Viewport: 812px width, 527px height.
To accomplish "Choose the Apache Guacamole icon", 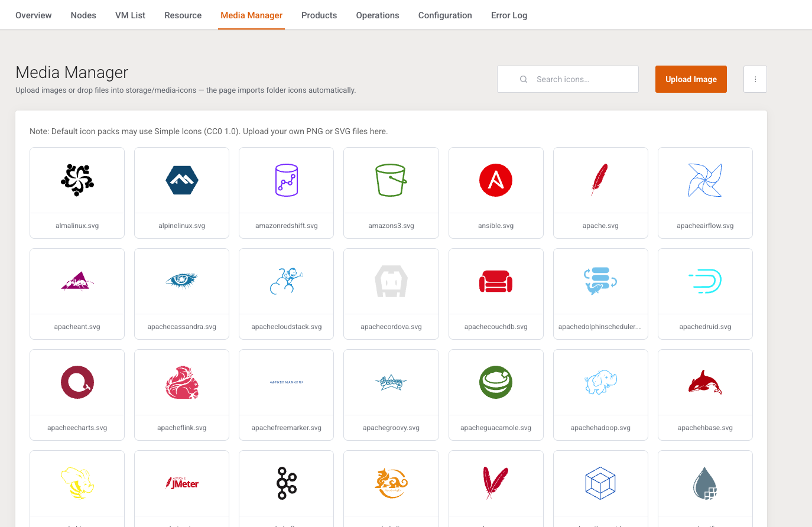I will click(496, 382).
